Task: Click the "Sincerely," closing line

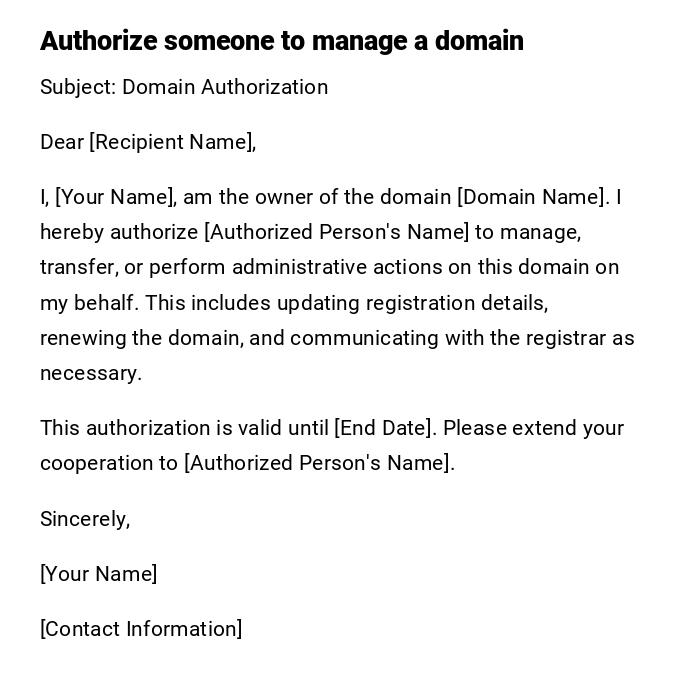Action: click(85, 518)
